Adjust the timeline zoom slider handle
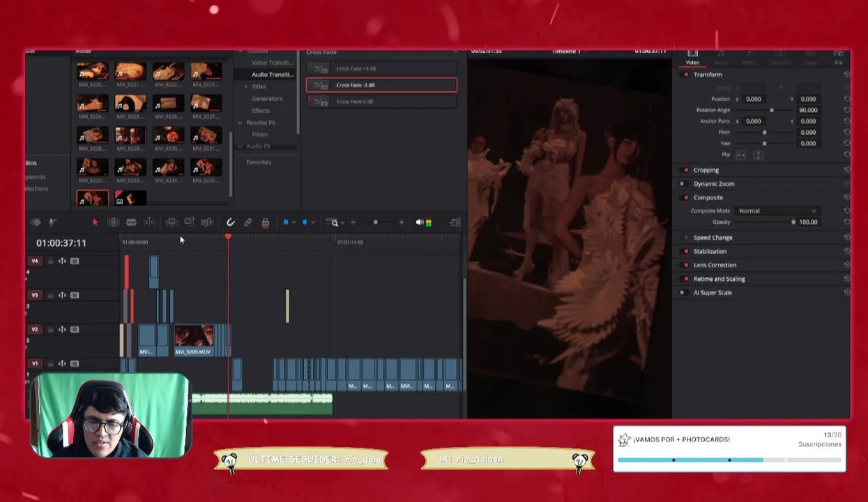Image resolution: width=868 pixels, height=502 pixels. [376, 222]
